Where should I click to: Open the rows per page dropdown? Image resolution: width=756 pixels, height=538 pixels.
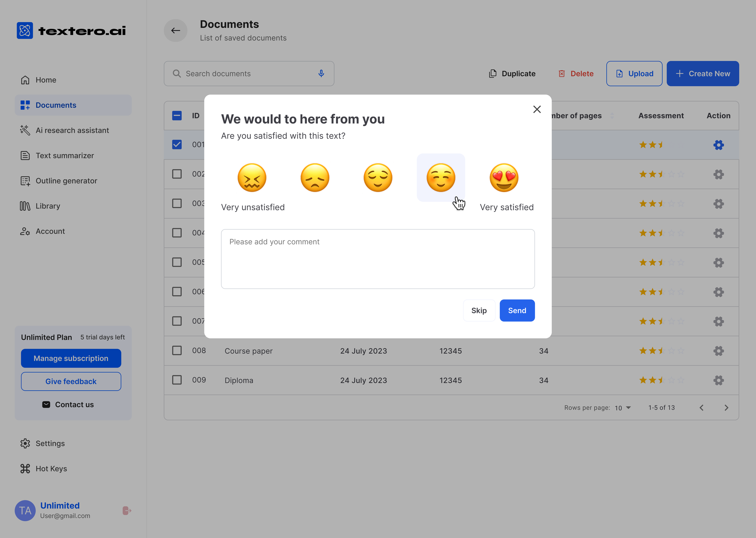[623, 408]
